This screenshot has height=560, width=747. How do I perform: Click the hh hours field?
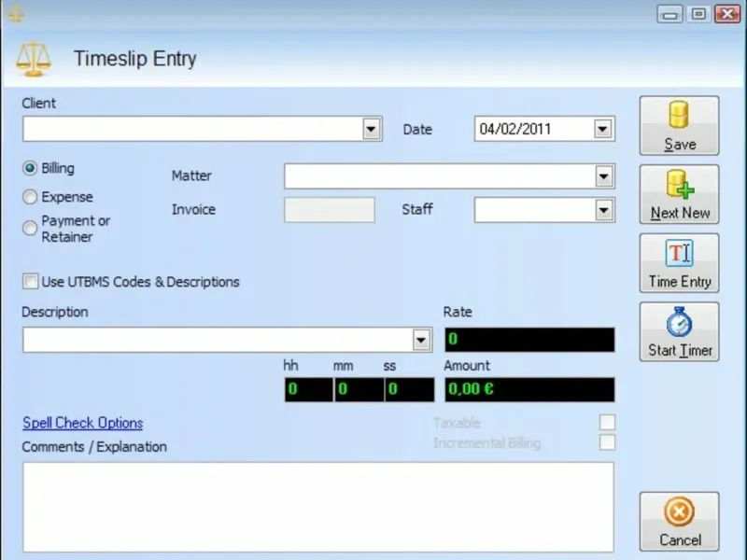point(309,389)
